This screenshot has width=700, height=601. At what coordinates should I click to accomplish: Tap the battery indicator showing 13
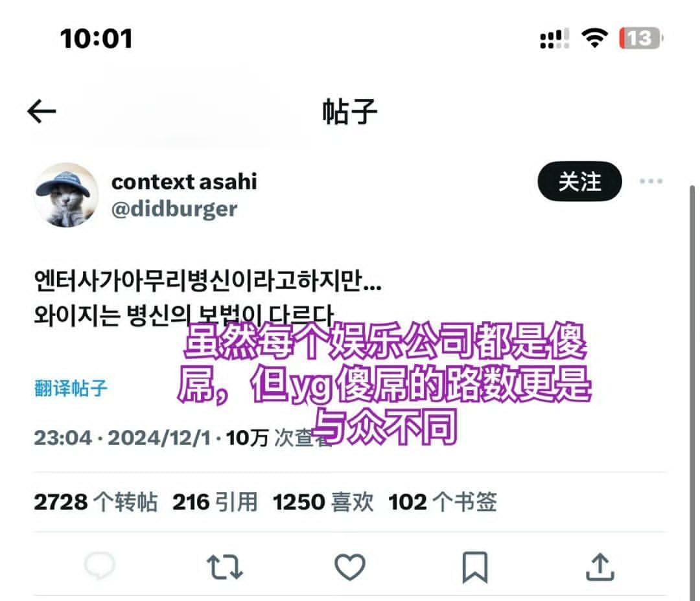[x=640, y=38]
